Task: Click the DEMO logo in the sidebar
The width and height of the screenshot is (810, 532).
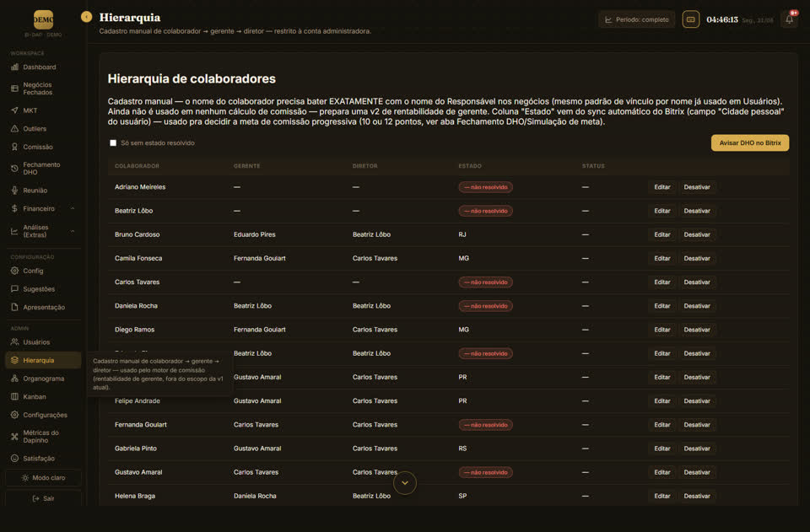Action: 43,19
